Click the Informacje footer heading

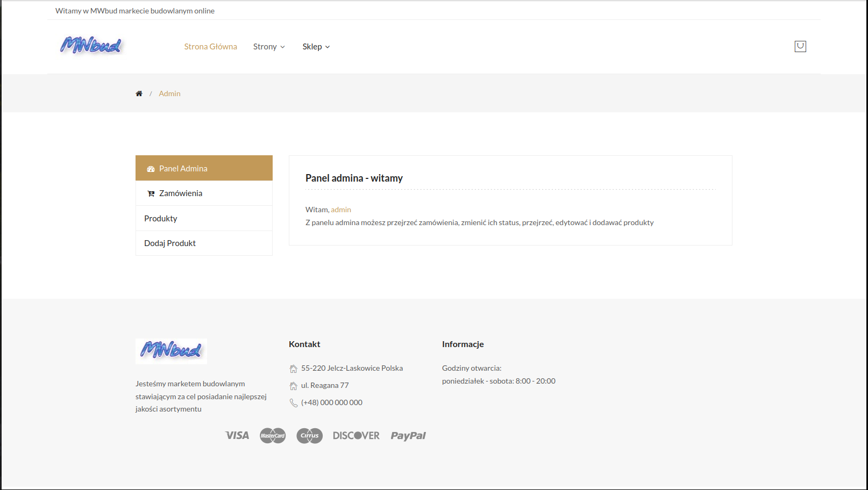point(463,344)
